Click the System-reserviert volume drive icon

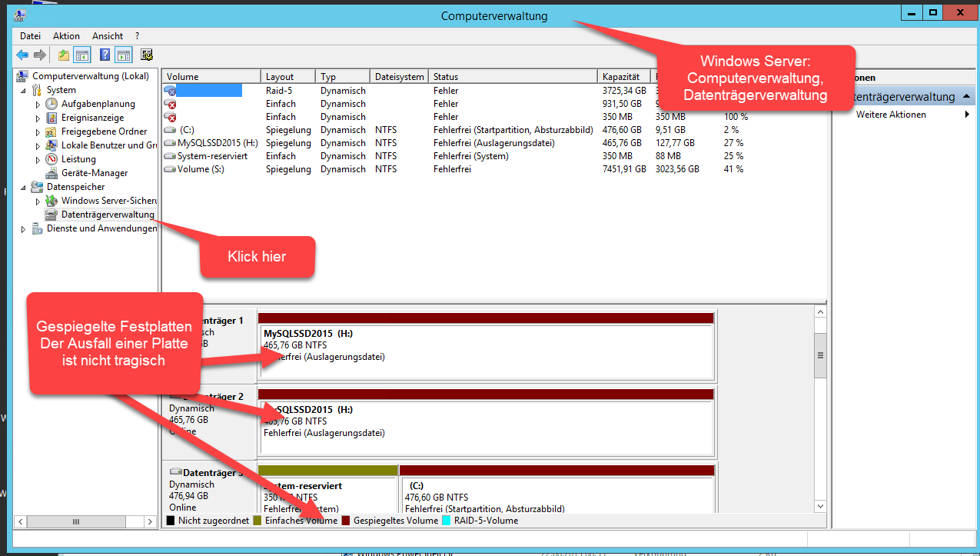tap(171, 156)
